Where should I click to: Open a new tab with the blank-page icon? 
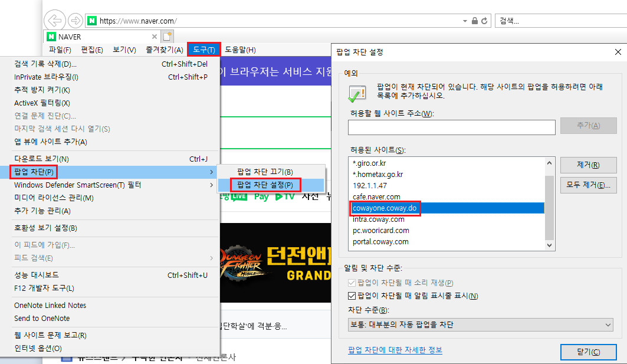tap(167, 37)
